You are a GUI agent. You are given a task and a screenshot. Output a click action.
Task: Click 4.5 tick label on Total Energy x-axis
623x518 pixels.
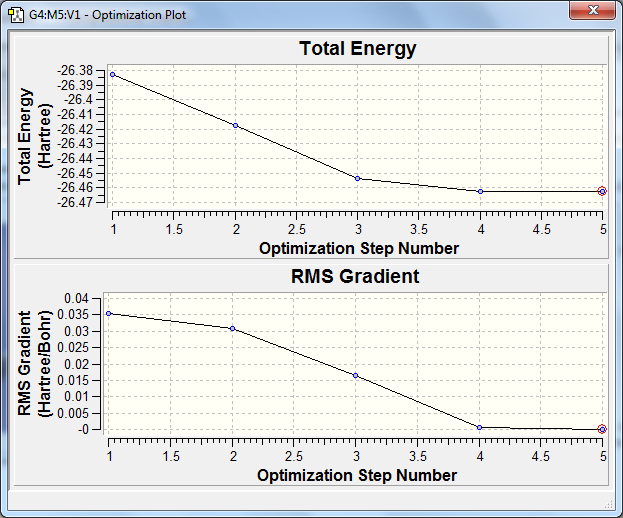[542, 229]
